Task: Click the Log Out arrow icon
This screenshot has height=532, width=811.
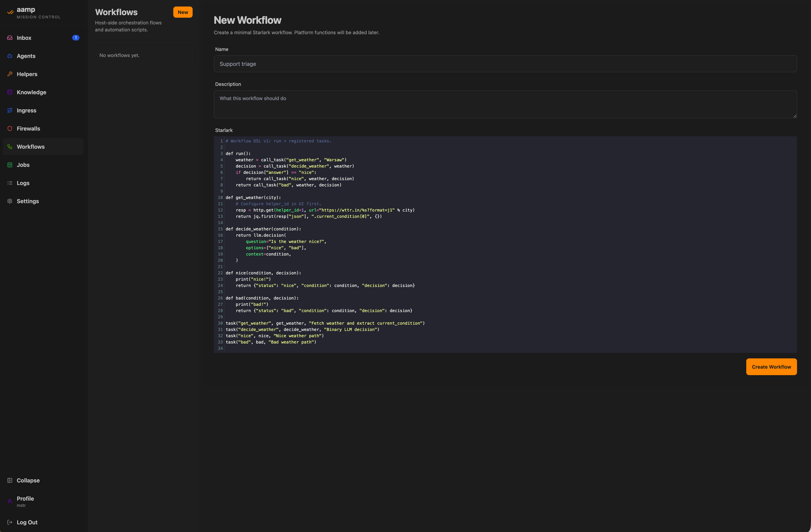Action: tap(10, 522)
